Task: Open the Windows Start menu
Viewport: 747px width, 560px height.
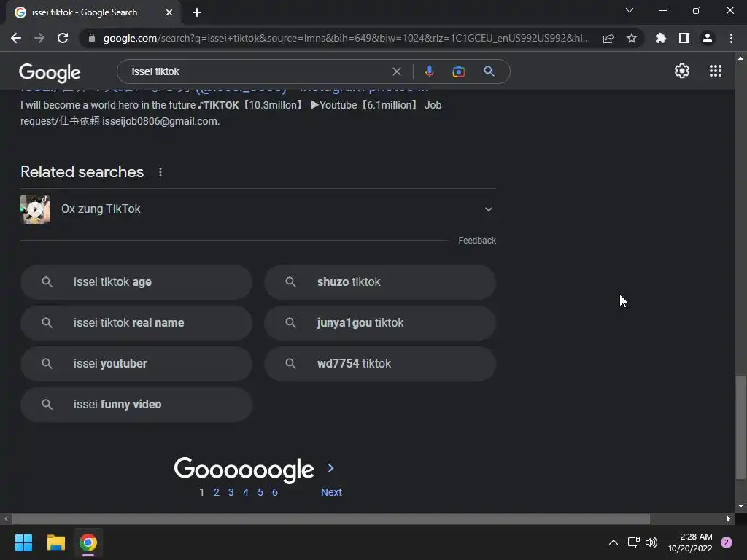Action: click(x=23, y=542)
